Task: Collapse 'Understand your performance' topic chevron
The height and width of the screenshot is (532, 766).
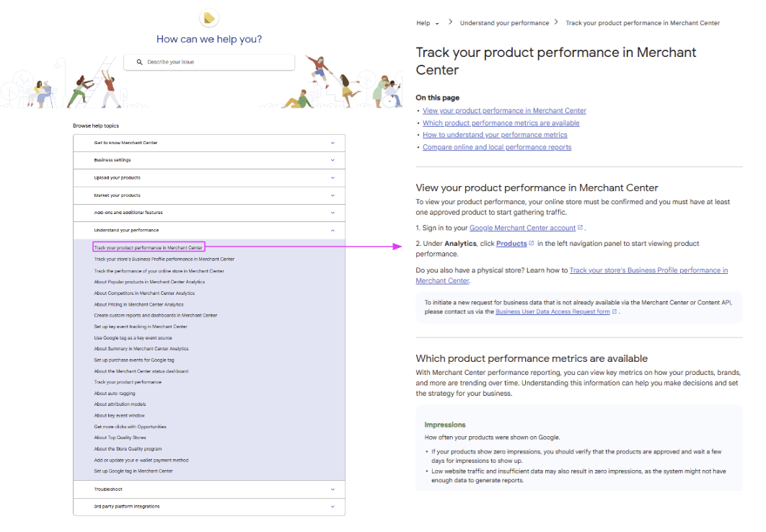Action: [333, 231]
